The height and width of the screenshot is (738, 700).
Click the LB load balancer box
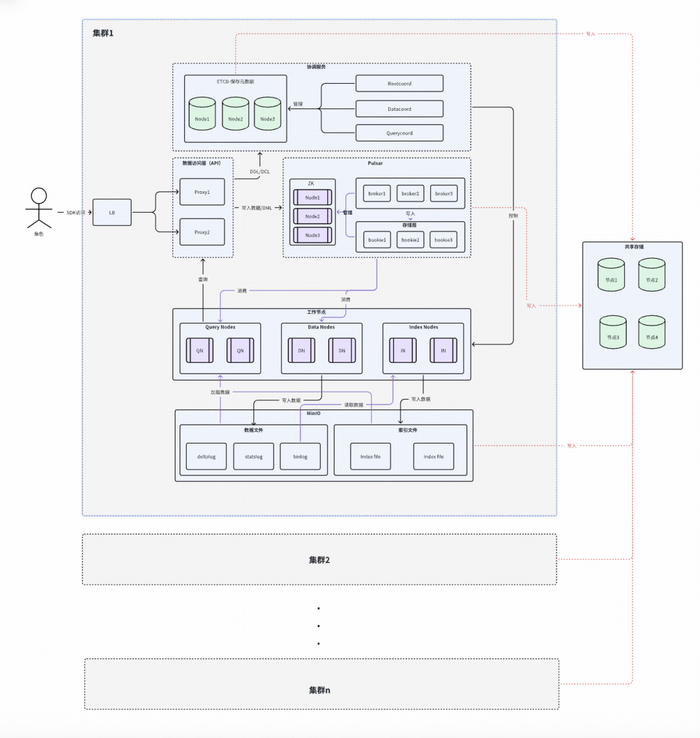[x=112, y=212]
